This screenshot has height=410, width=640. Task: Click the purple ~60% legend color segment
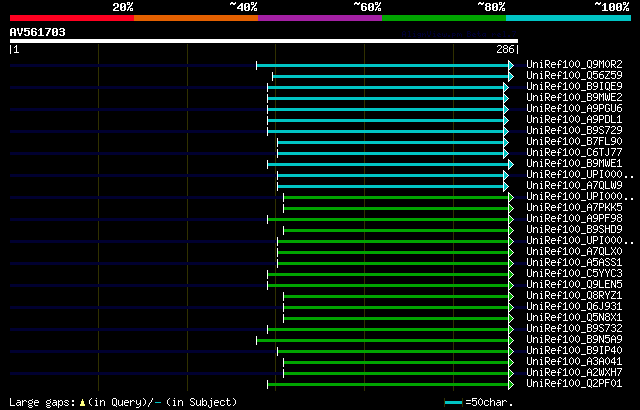coord(320,18)
